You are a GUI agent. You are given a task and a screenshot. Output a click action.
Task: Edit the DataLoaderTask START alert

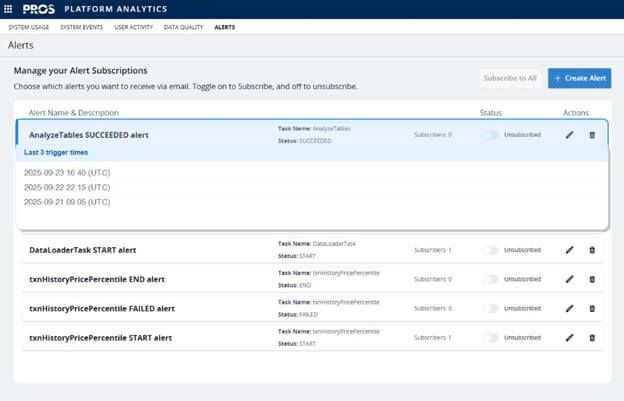569,250
